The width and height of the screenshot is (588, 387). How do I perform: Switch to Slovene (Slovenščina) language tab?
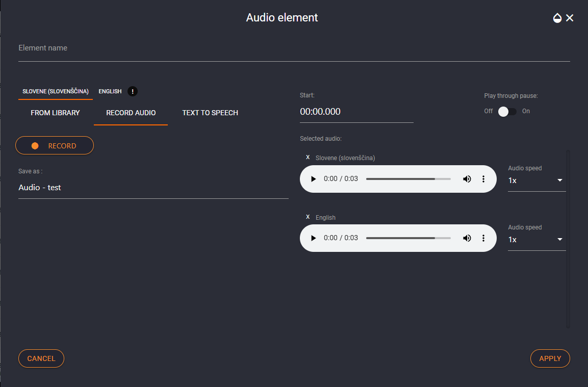coord(56,91)
